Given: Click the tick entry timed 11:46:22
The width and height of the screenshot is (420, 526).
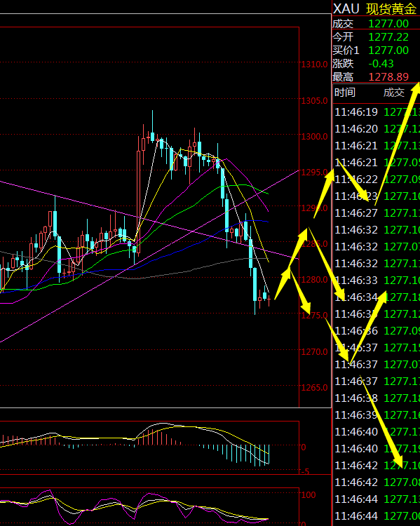Looking at the screenshot, I should (377, 179).
